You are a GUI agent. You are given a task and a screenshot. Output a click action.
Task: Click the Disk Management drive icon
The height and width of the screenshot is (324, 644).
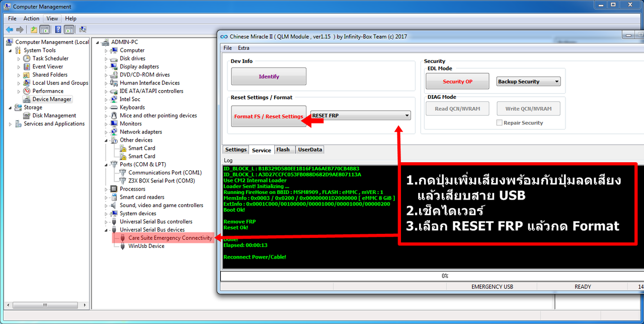pos(27,115)
